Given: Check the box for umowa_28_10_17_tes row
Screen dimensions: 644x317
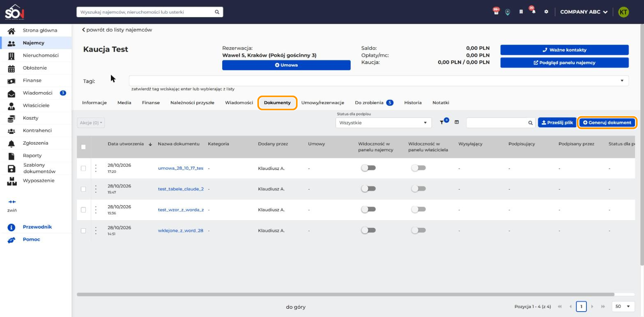Looking at the screenshot, I should (x=83, y=168).
